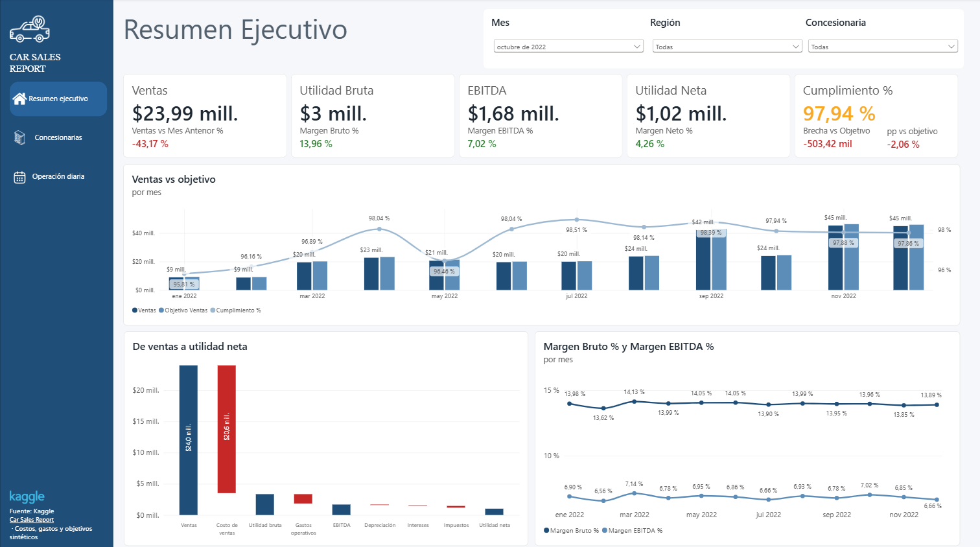Click the 14,13 % point label on margin chart
Screen dimensions: 980x547
click(x=634, y=392)
